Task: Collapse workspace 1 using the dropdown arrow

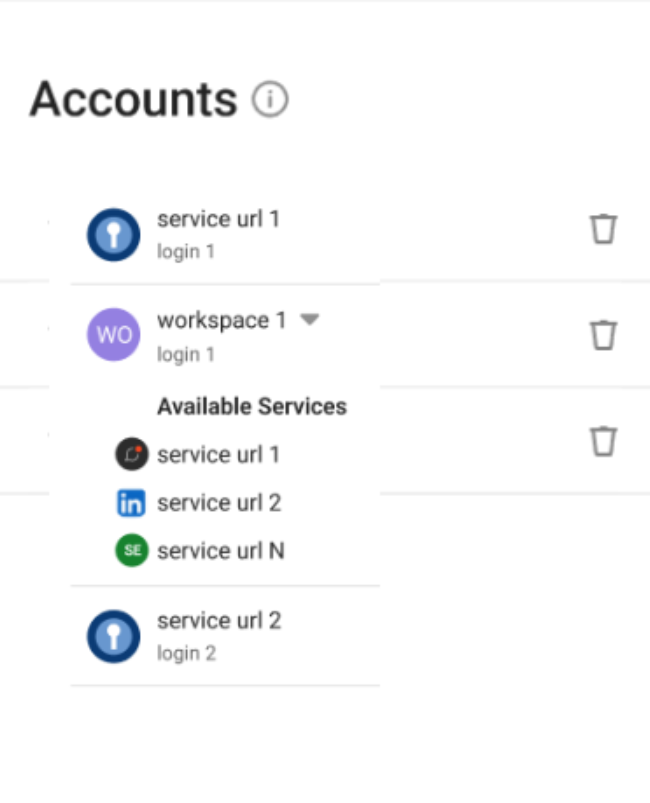Action: (310, 320)
